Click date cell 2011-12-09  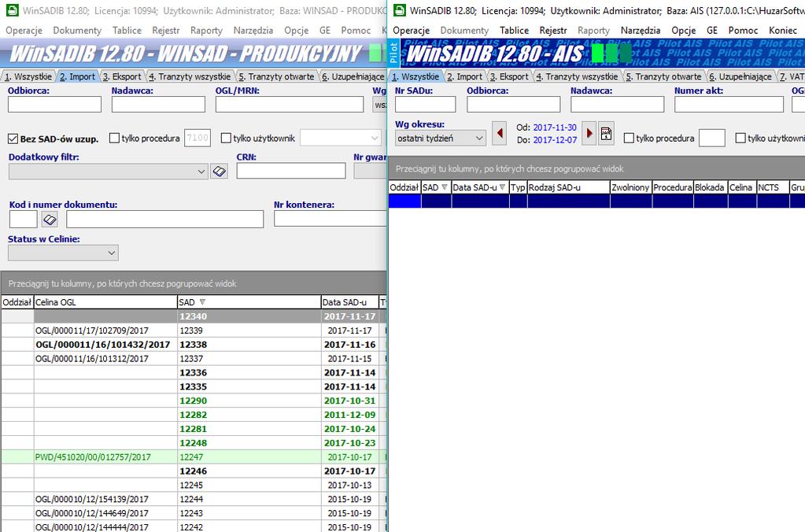[349, 415]
